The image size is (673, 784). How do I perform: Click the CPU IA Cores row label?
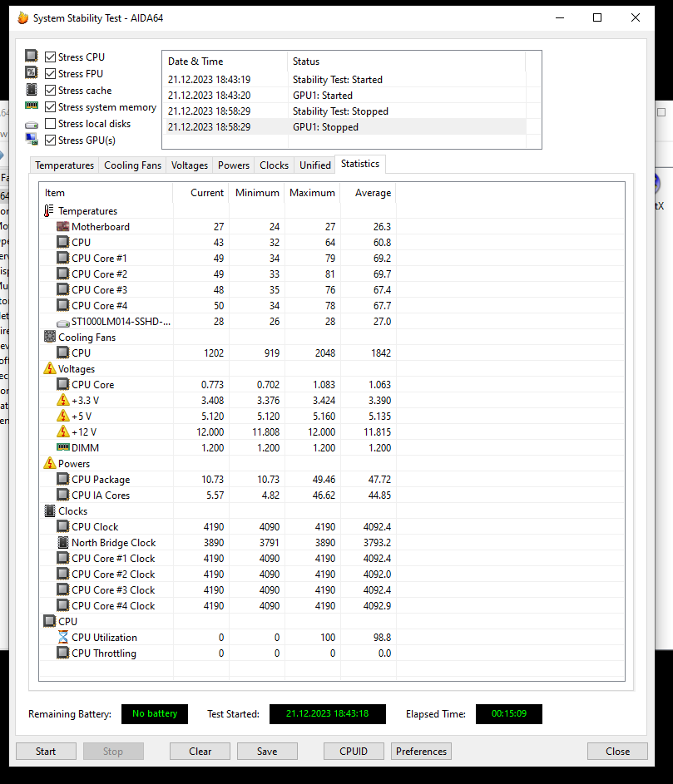pos(101,495)
